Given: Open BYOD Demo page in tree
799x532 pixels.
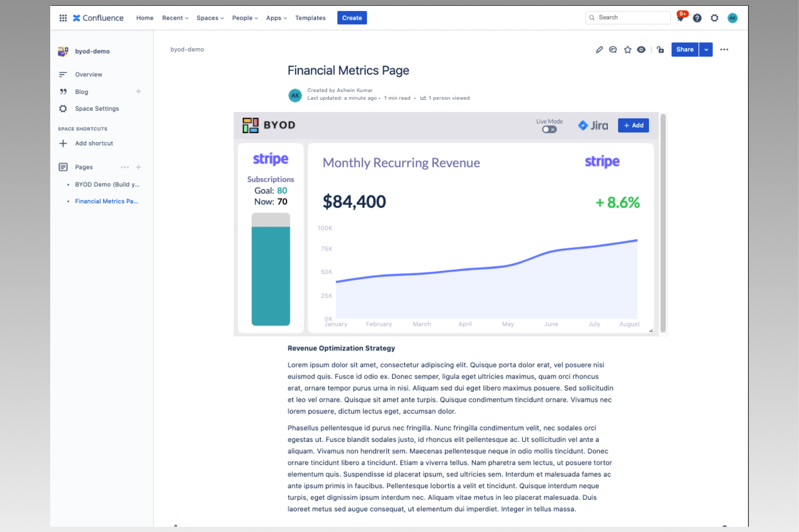Looking at the screenshot, I should tap(107, 184).
